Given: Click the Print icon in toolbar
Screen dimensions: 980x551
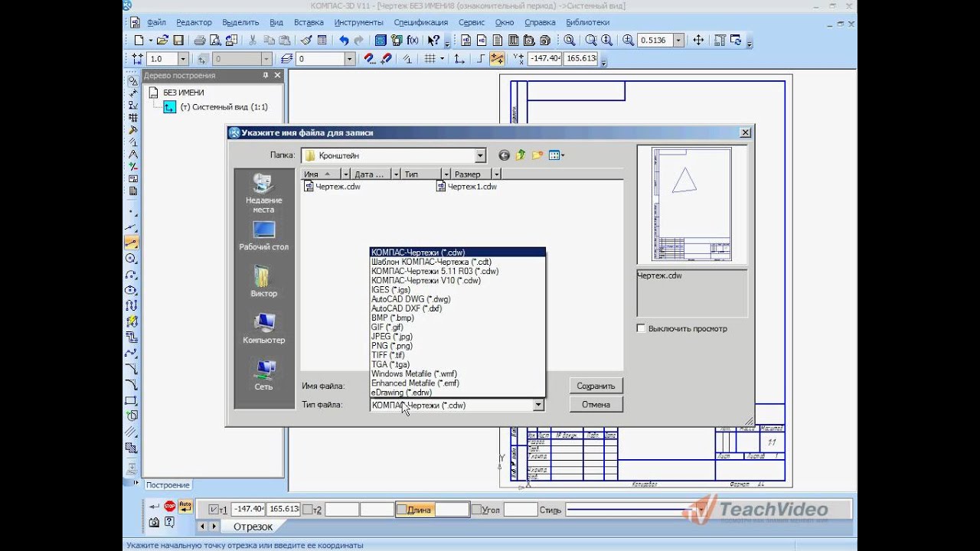Looking at the screenshot, I should 200,41.
